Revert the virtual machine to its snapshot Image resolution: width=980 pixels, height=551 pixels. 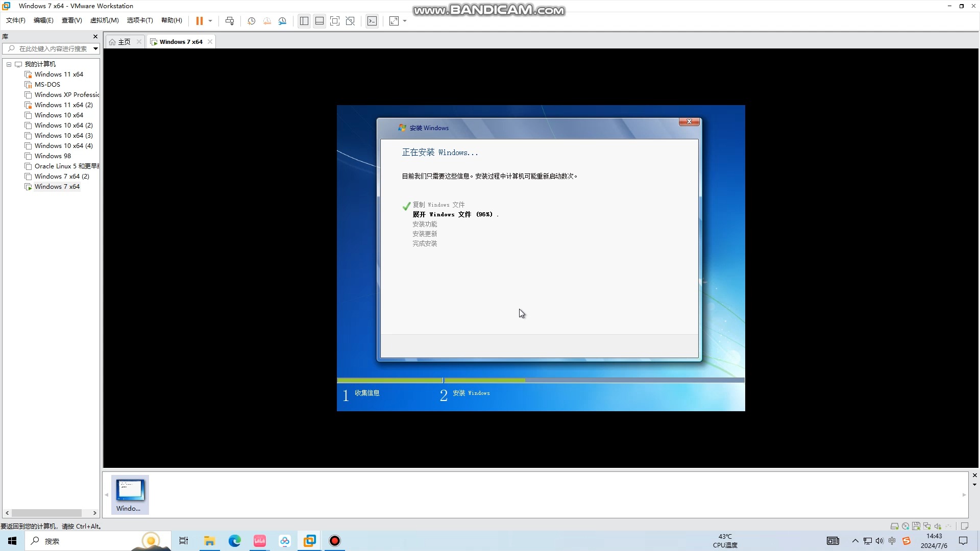pos(267,21)
